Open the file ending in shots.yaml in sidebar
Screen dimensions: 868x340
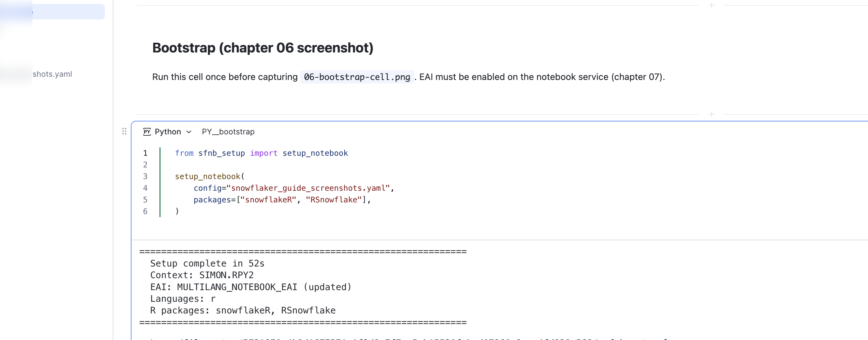pos(52,74)
